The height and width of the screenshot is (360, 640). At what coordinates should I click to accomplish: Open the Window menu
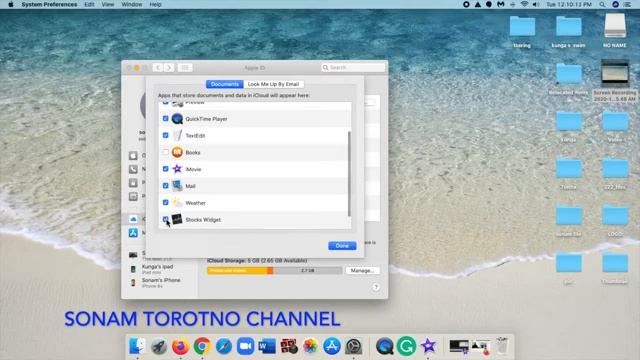tap(132, 4)
